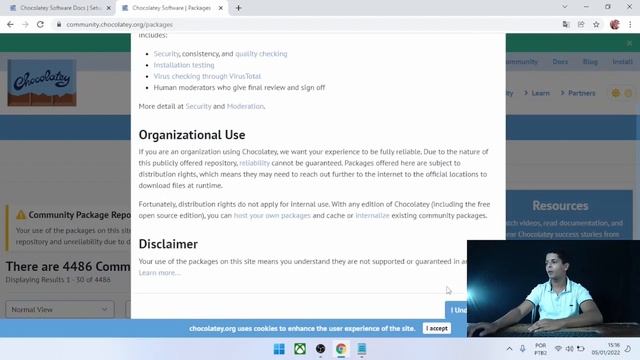This screenshot has width=640, height=360.
Task: Click the browser back arrow
Action: click(10, 24)
